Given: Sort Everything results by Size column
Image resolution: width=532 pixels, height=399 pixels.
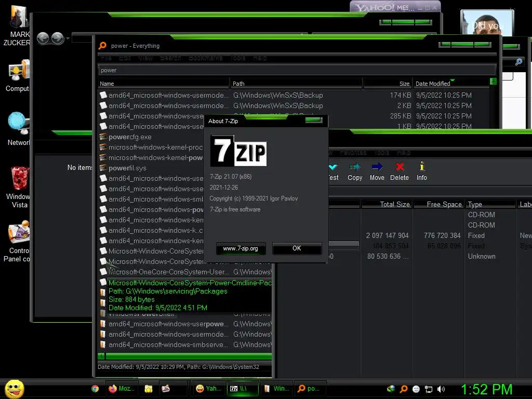Looking at the screenshot, I should pos(388,84).
